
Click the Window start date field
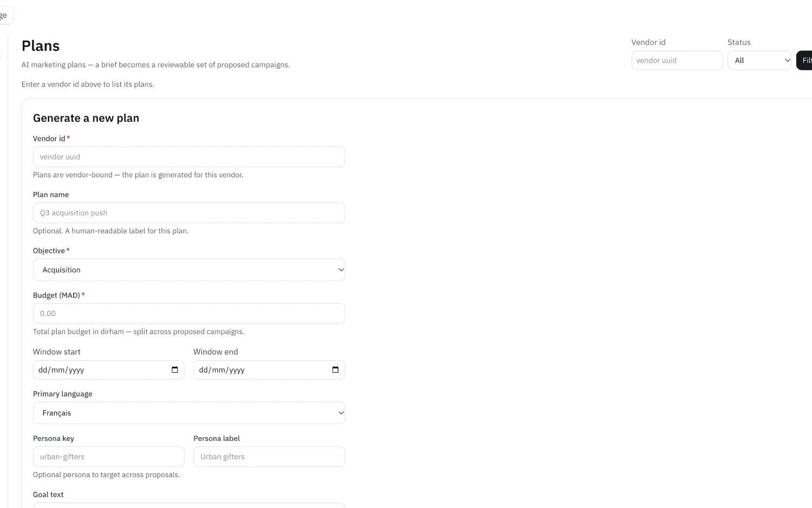109,370
